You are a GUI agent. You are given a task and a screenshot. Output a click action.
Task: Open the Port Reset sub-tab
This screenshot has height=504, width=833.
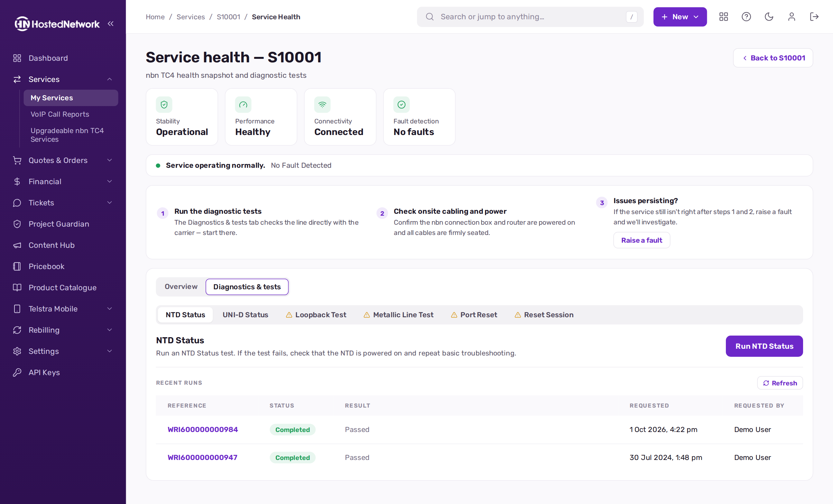(474, 315)
